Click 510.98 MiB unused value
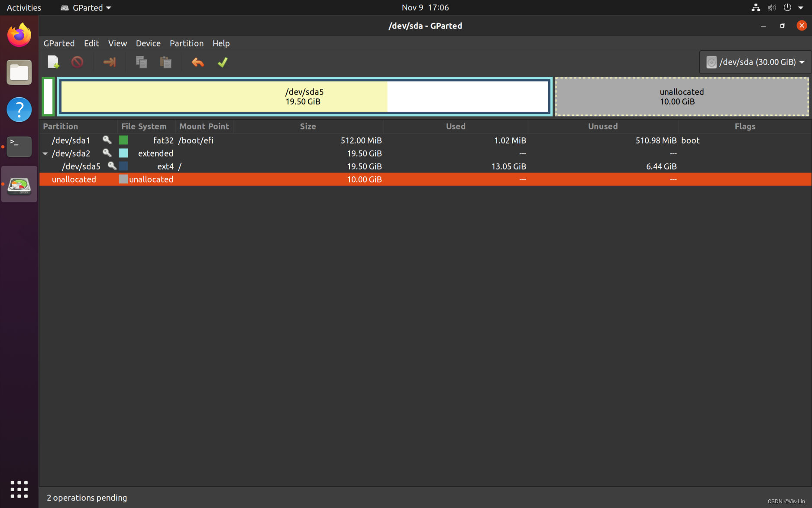The height and width of the screenshot is (508, 812). pos(656,140)
